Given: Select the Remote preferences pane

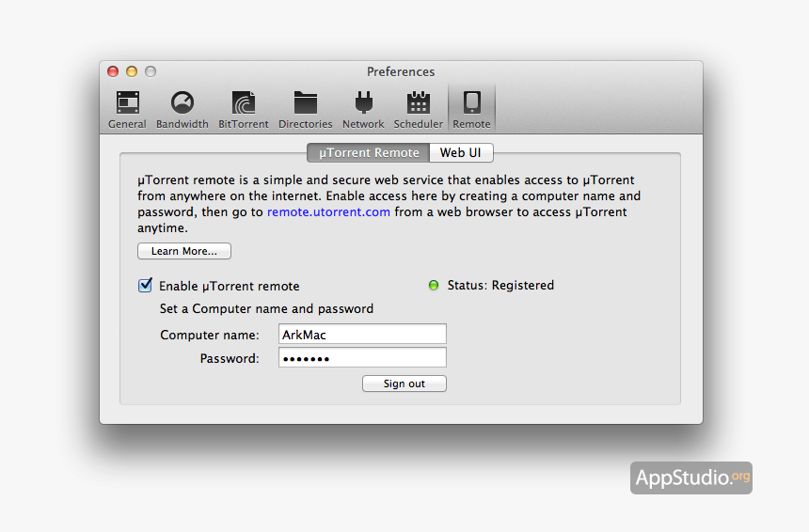Looking at the screenshot, I should (x=471, y=110).
